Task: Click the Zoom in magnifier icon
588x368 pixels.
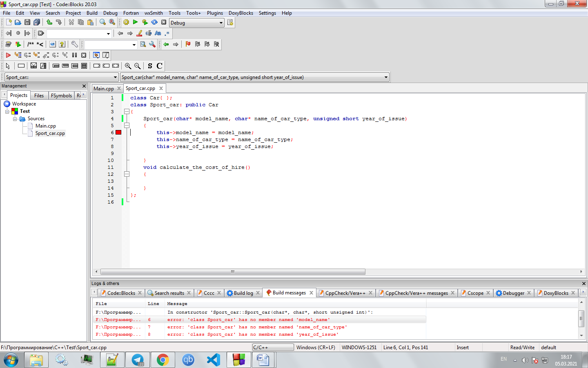Action: pos(128,66)
